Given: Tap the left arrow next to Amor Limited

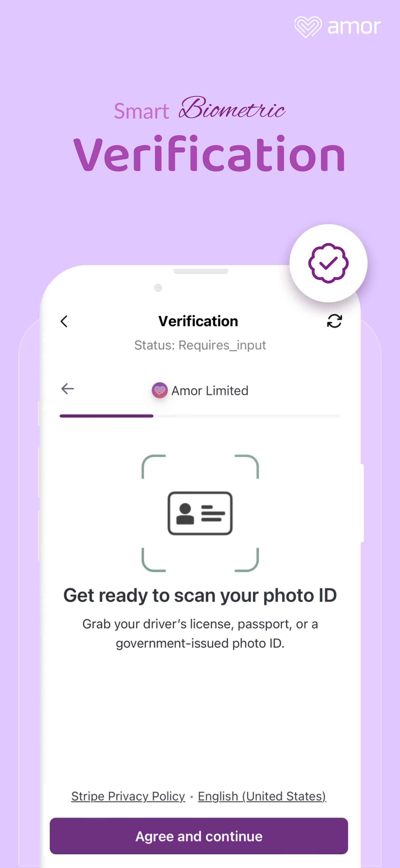Looking at the screenshot, I should pyautogui.click(x=68, y=388).
